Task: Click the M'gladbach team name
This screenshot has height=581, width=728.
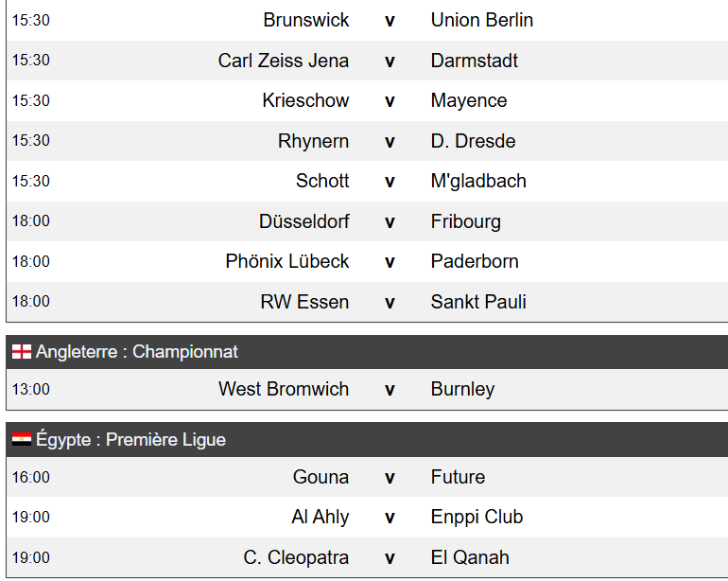Action: tap(478, 181)
